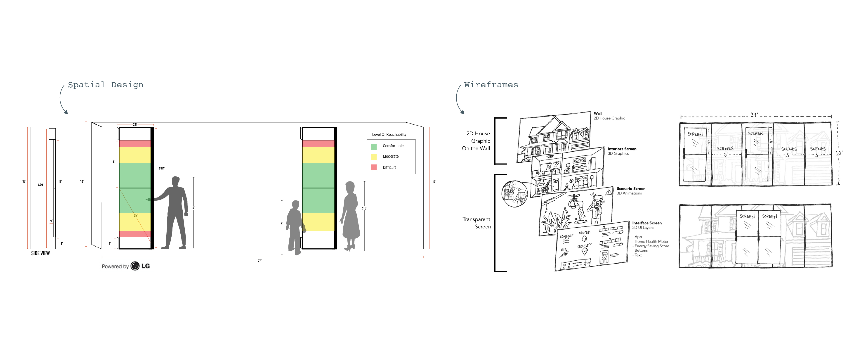Click the '2D UI Layers' subtitle
Image resolution: width=868 pixels, height=338 pixels.
[x=643, y=228]
